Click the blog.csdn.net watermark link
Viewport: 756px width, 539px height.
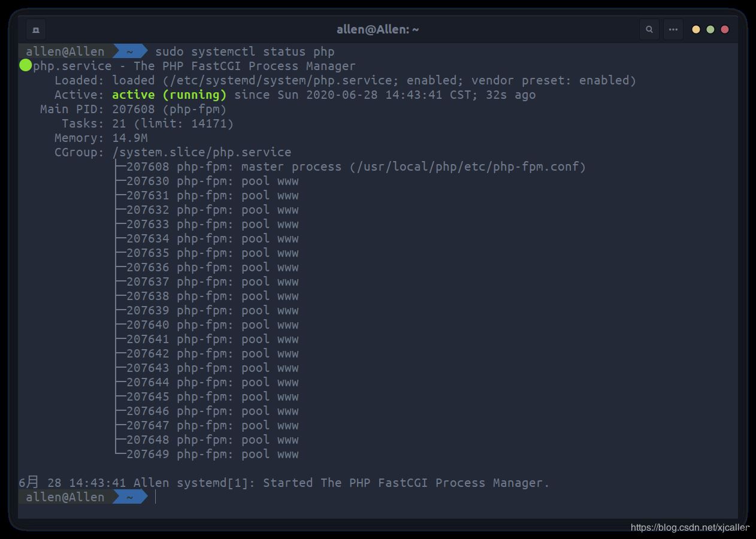(689, 528)
